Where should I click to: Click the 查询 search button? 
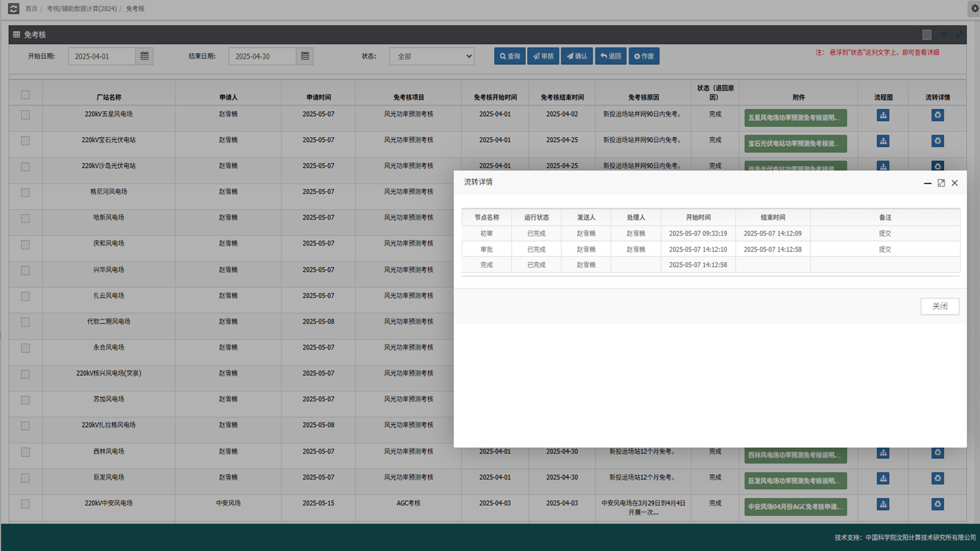pos(509,56)
